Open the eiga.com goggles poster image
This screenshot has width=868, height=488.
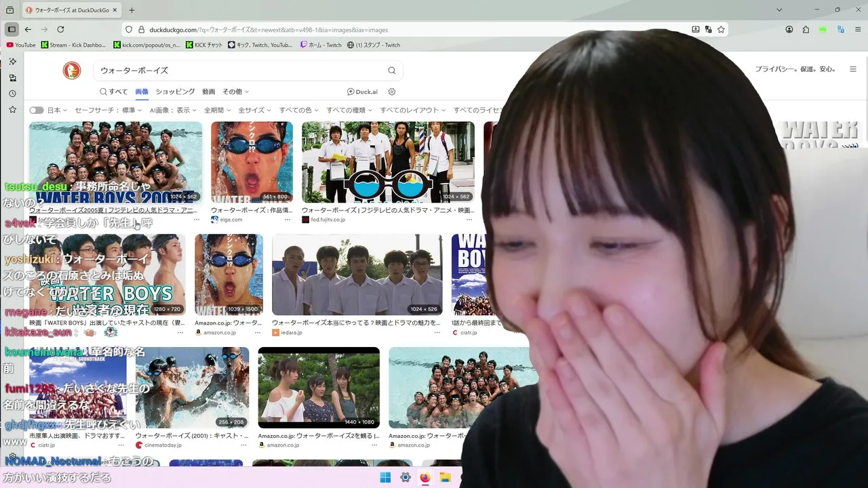(x=252, y=162)
